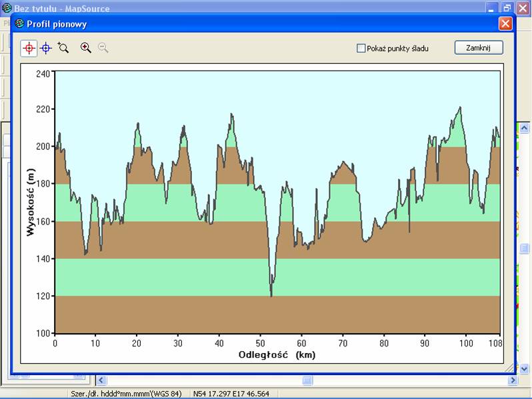
Task: Click the horizontal scrollbar left arrow
Action: [101, 380]
